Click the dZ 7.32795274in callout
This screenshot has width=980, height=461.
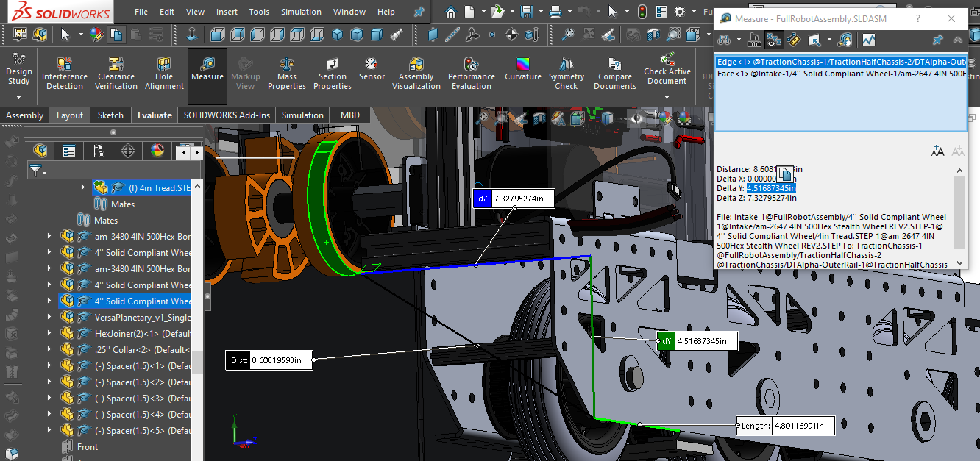pos(513,198)
